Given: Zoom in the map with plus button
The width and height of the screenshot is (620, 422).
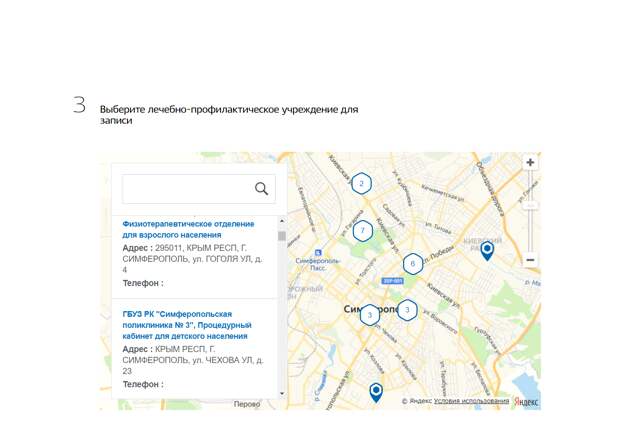Looking at the screenshot, I should pyautogui.click(x=530, y=162).
